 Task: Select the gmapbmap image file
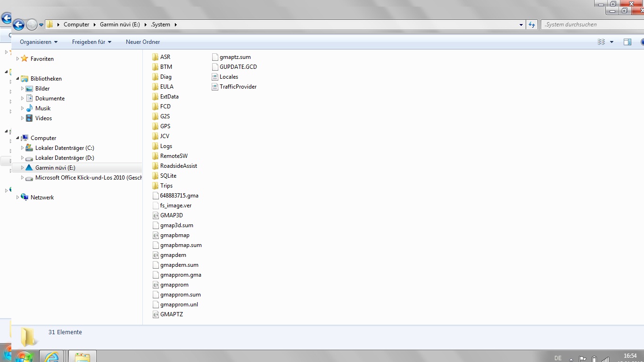(171, 235)
